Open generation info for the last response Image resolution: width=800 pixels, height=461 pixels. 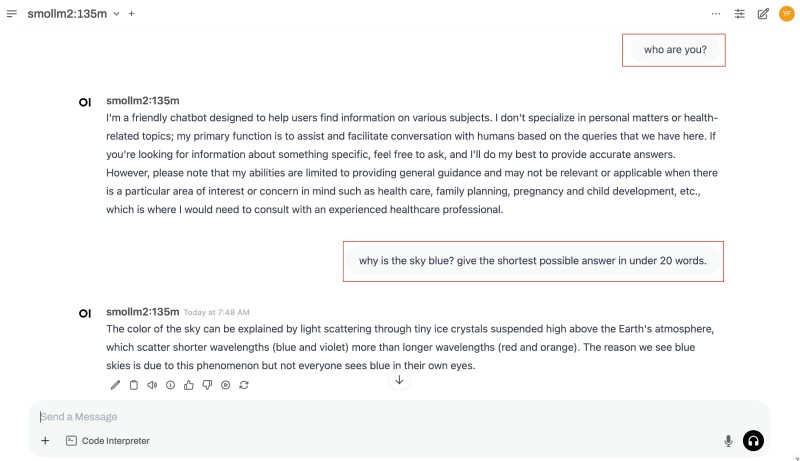pos(170,385)
